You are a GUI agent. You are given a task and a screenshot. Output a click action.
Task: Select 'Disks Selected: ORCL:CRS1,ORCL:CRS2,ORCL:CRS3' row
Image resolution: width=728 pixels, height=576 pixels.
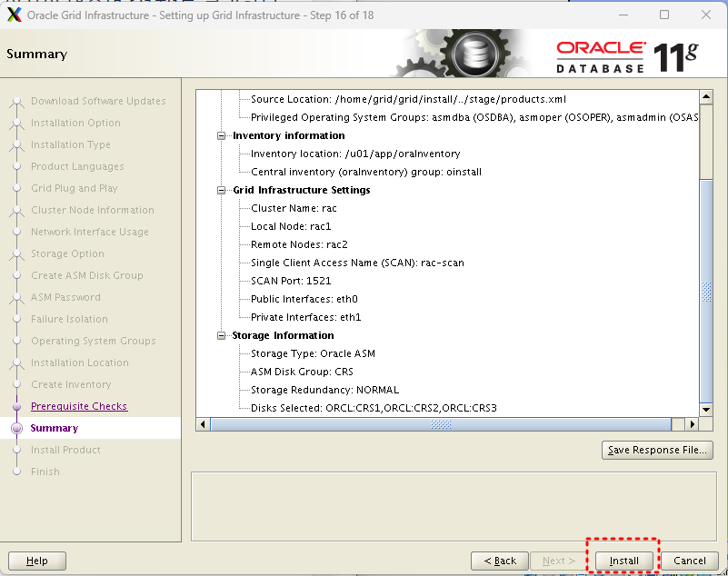[374, 408]
